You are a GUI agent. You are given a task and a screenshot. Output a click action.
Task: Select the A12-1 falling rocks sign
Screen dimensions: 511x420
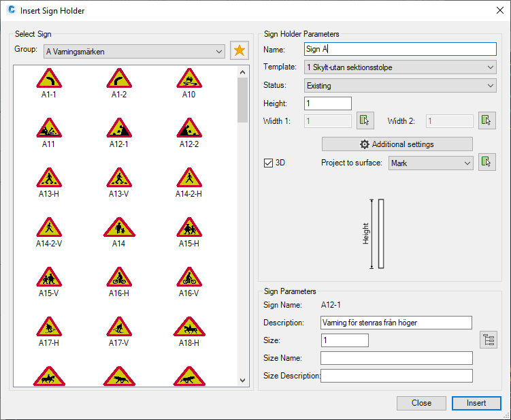[x=119, y=133]
